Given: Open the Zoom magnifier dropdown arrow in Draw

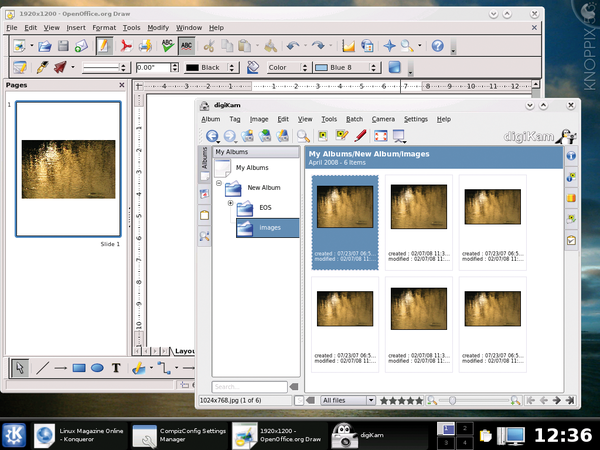Looking at the screenshot, I should [420, 46].
